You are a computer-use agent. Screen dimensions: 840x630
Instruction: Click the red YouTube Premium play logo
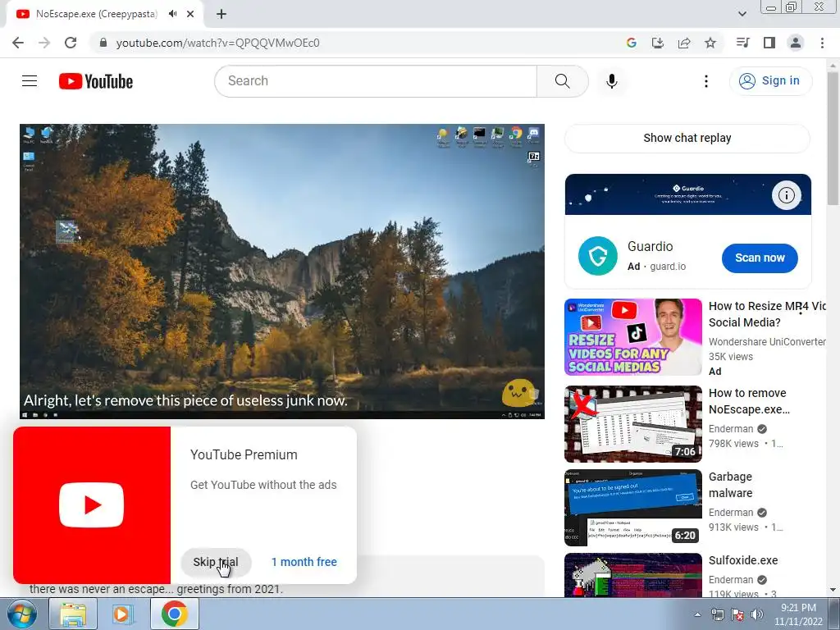(x=92, y=505)
